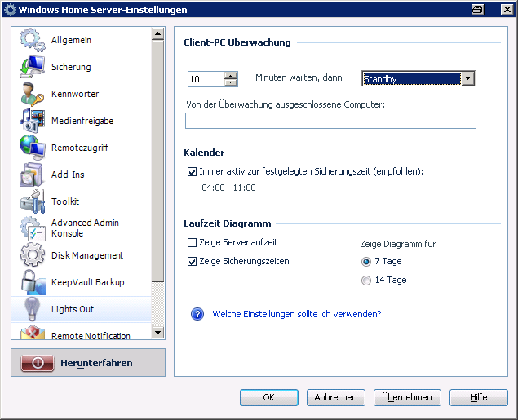Select the Toolkit entry in sidebar
The image size is (518, 420).
pos(82,201)
